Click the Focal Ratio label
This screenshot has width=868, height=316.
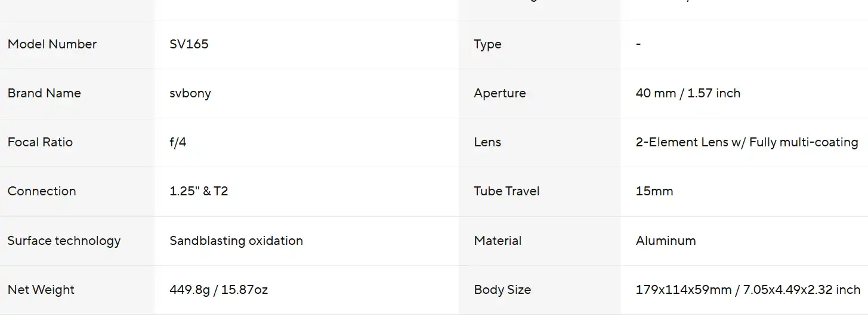click(40, 142)
